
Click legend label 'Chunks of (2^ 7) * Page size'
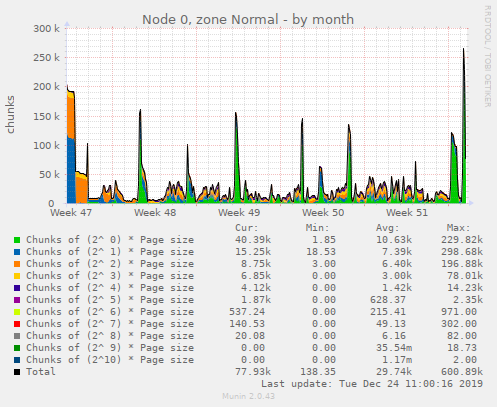point(110,324)
